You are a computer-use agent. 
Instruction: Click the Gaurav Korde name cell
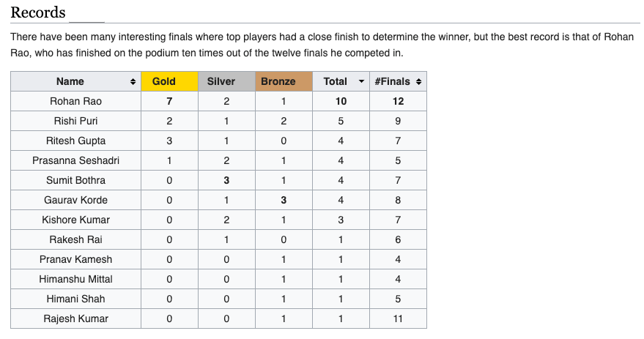(x=75, y=200)
